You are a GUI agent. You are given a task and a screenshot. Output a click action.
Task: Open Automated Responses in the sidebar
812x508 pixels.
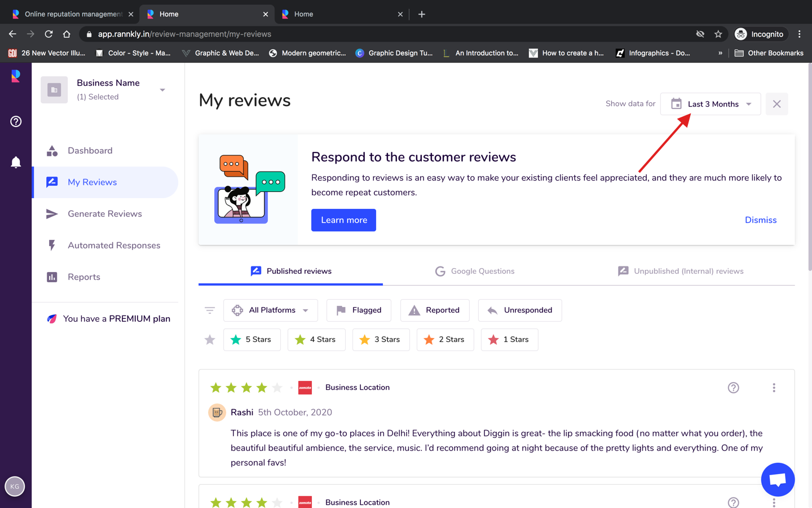click(106, 246)
